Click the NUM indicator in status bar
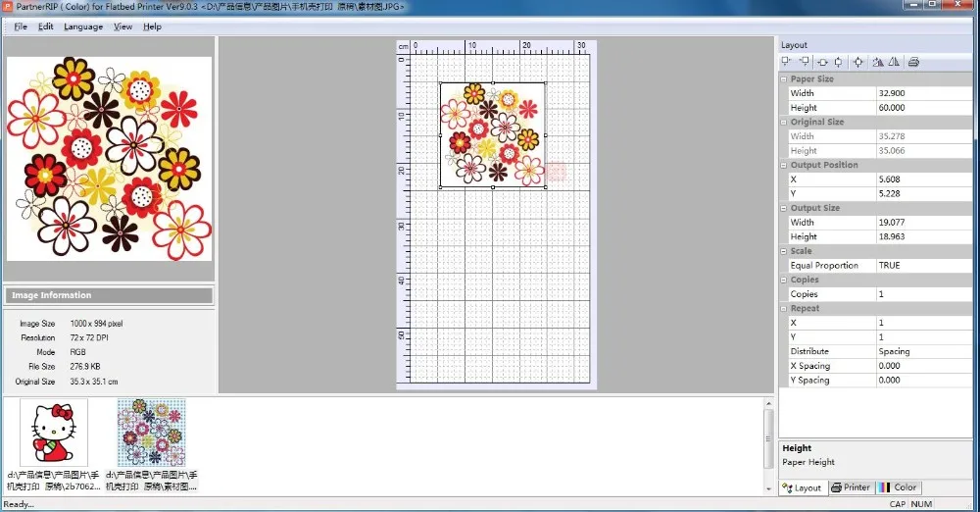The width and height of the screenshot is (980, 512). (921, 504)
